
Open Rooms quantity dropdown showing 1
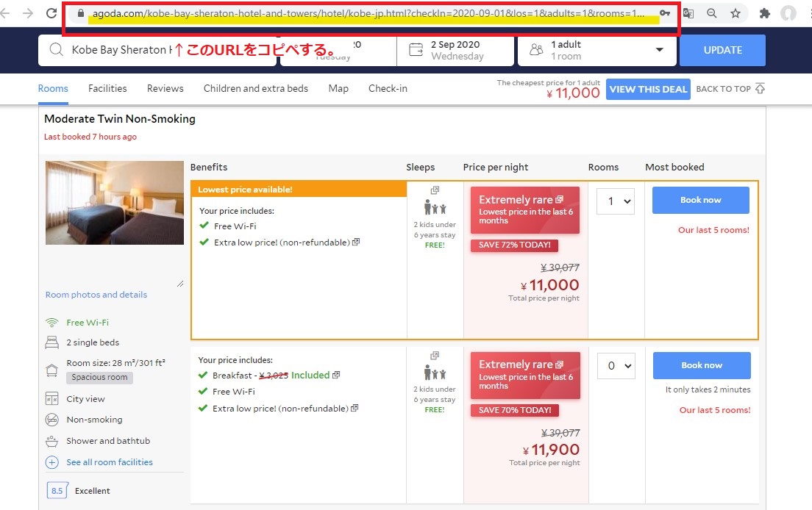tap(616, 201)
